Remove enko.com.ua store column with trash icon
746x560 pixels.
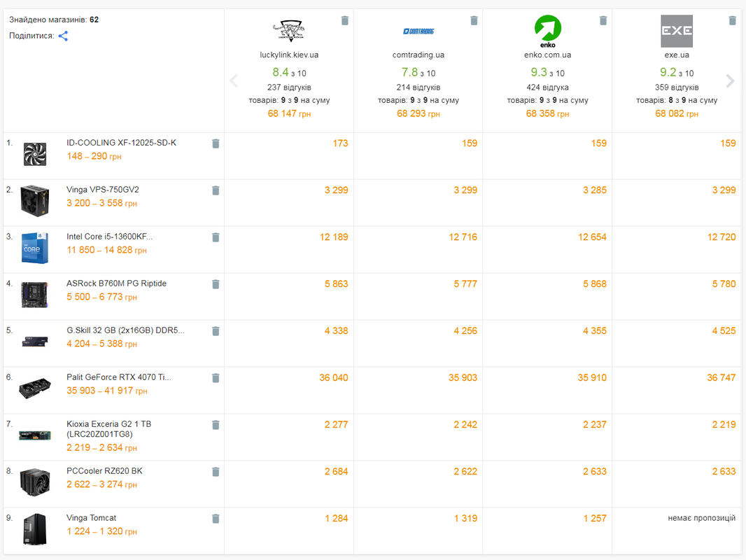pyautogui.click(x=603, y=20)
